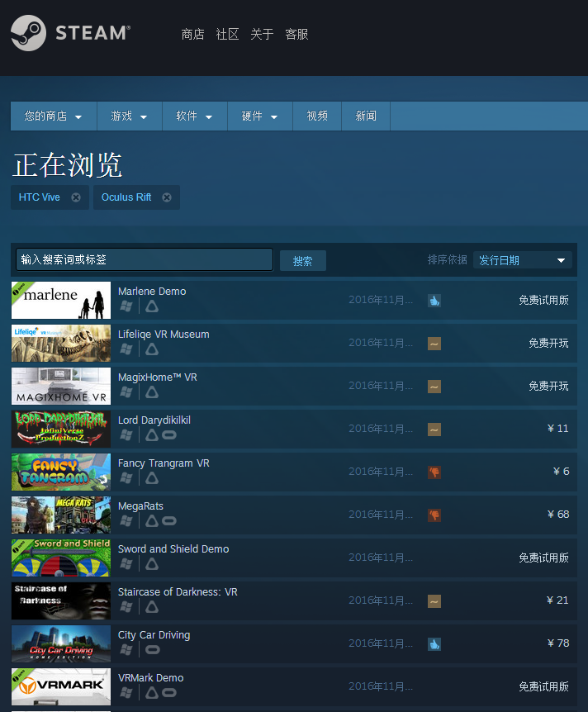This screenshot has width=588, height=712.
Task: Click Oculus Rift icon for MegaRats
Action: pyautogui.click(x=169, y=521)
